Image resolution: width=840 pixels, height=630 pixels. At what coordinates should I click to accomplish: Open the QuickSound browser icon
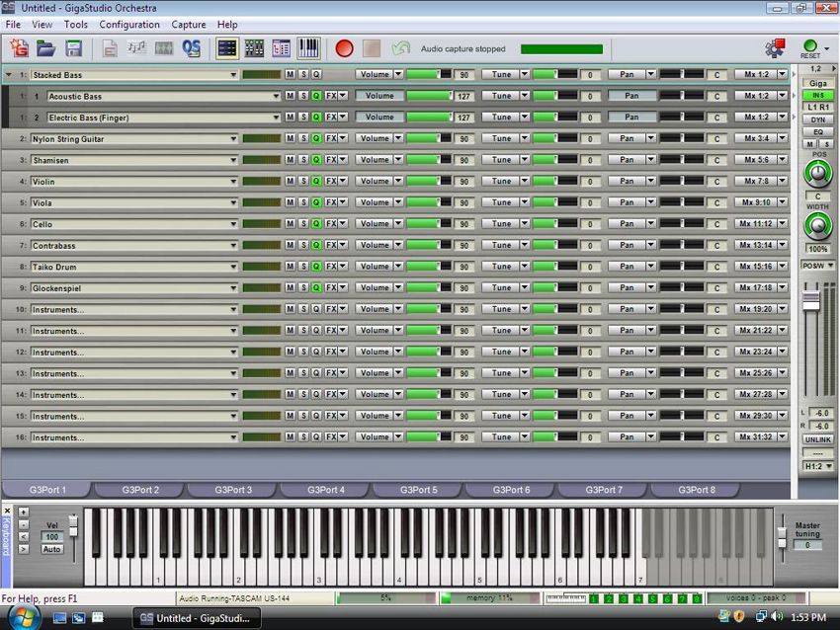coord(194,47)
